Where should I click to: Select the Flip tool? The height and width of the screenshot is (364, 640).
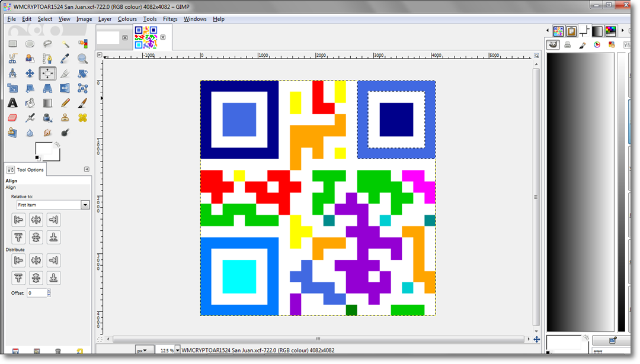tap(65, 88)
